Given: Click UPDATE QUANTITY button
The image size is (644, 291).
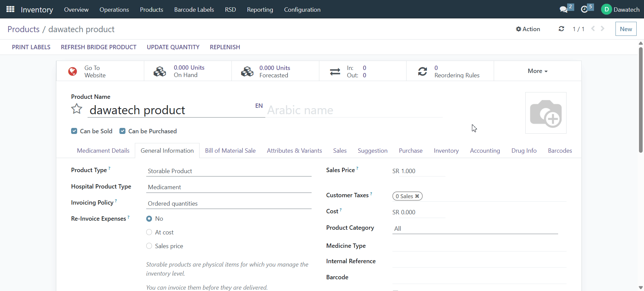Looking at the screenshot, I should pos(173,47).
